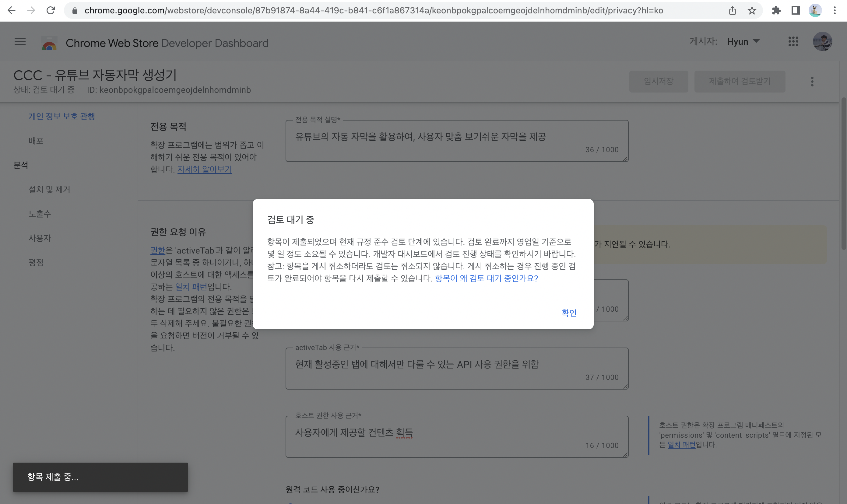This screenshot has width=847, height=504.
Task: Reload the current page
Action: [51, 11]
